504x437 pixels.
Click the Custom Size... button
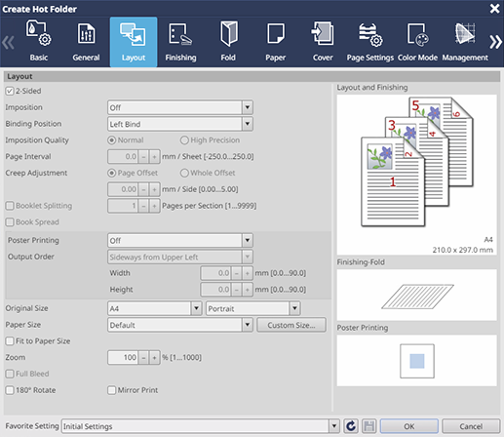(291, 325)
